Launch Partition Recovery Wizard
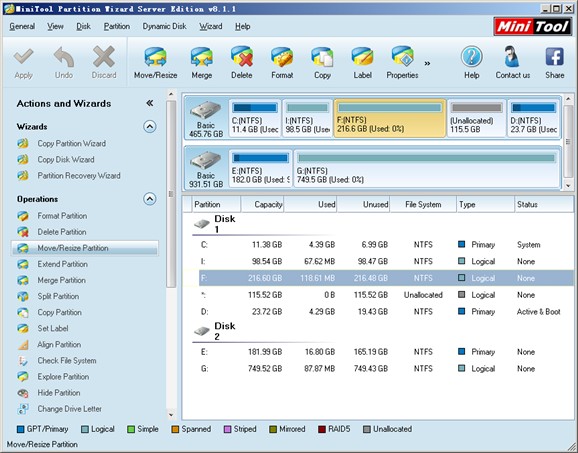The height and width of the screenshot is (453, 578). click(79, 176)
